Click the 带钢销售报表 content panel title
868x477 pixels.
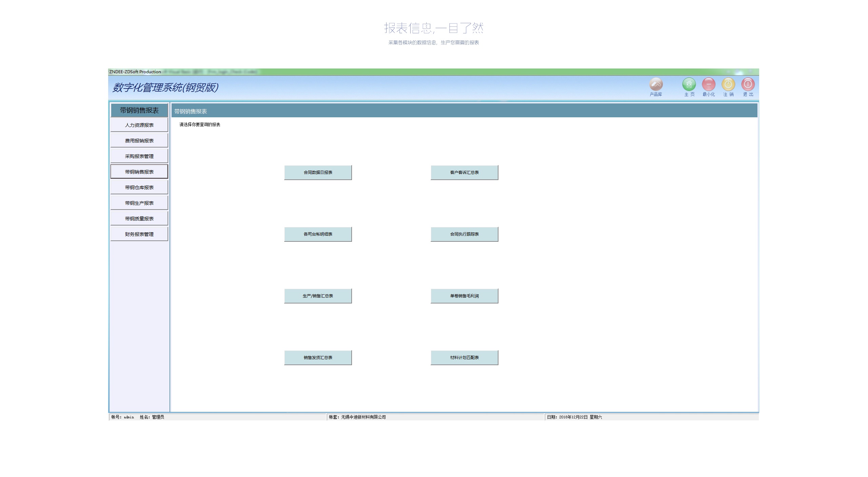coord(191,111)
